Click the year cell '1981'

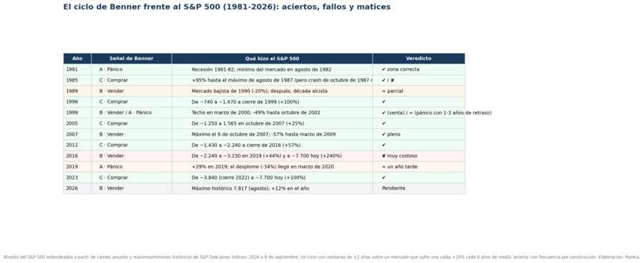tap(77, 70)
